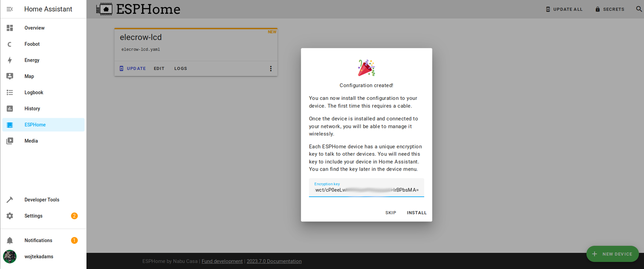Go to Overview in sidebar
This screenshot has width=644, height=269.
(x=34, y=28)
